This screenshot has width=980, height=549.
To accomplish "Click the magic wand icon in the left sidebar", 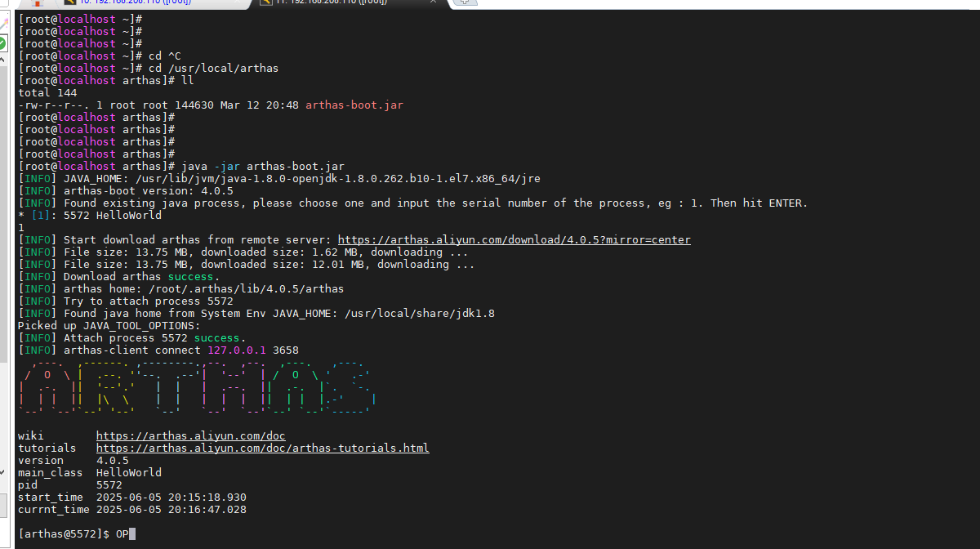I will tap(6, 21).
